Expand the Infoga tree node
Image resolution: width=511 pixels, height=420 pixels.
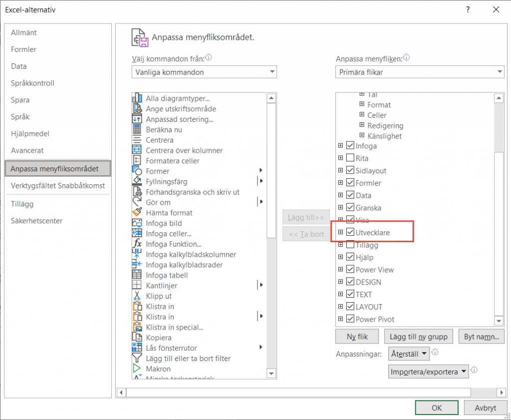(340, 146)
